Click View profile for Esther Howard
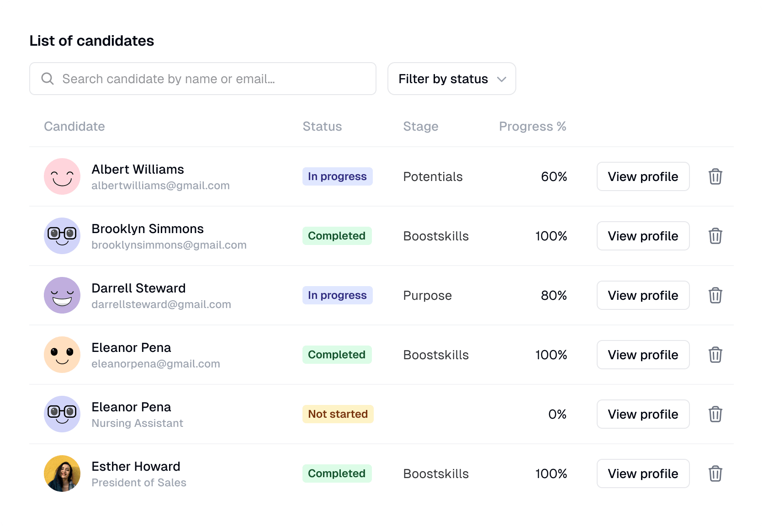The width and height of the screenshot is (763, 532). click(x=643, y=473)
